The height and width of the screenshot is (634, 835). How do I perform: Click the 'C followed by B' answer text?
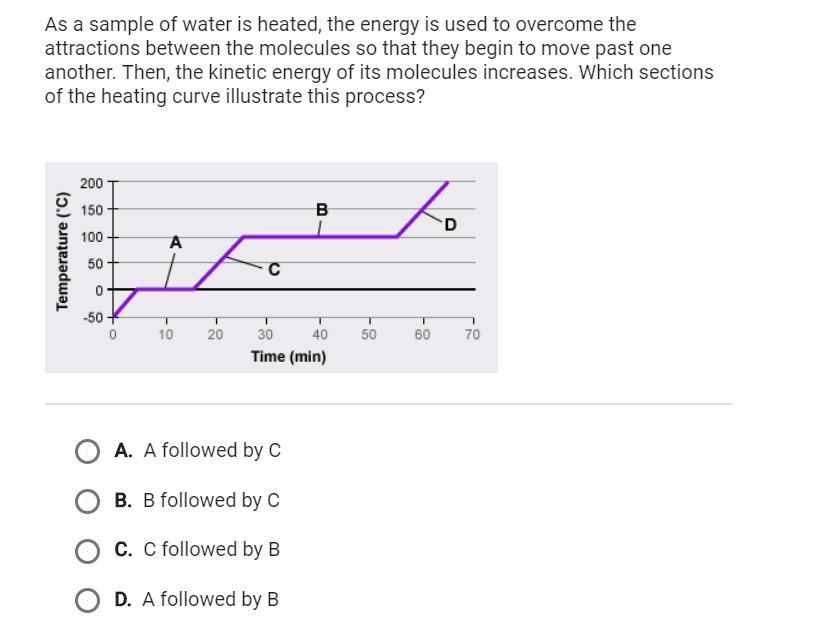pyautogui.click(x=212, y=550)
